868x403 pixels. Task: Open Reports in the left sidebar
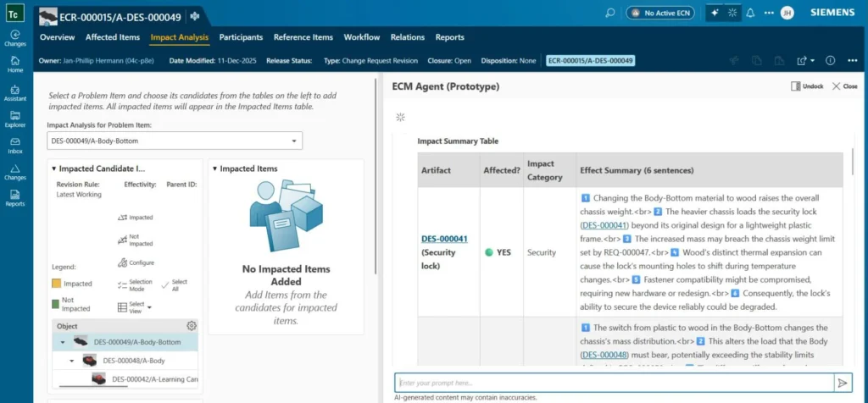coord(15,198)
